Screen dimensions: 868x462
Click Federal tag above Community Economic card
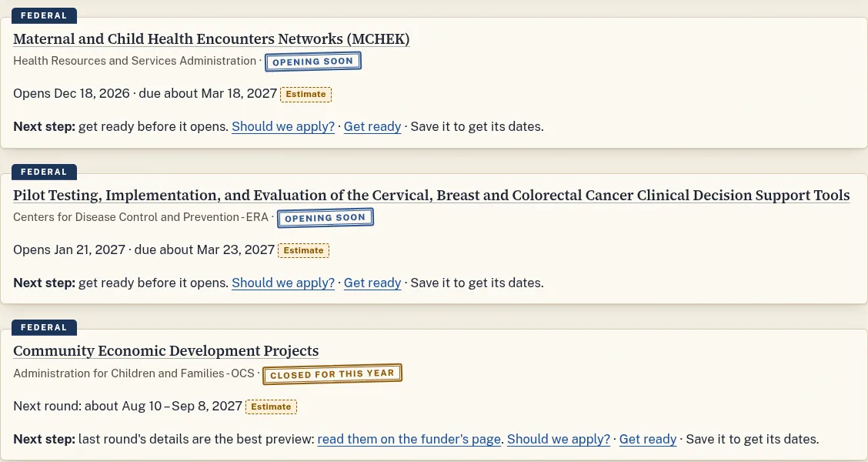(44, 327)
